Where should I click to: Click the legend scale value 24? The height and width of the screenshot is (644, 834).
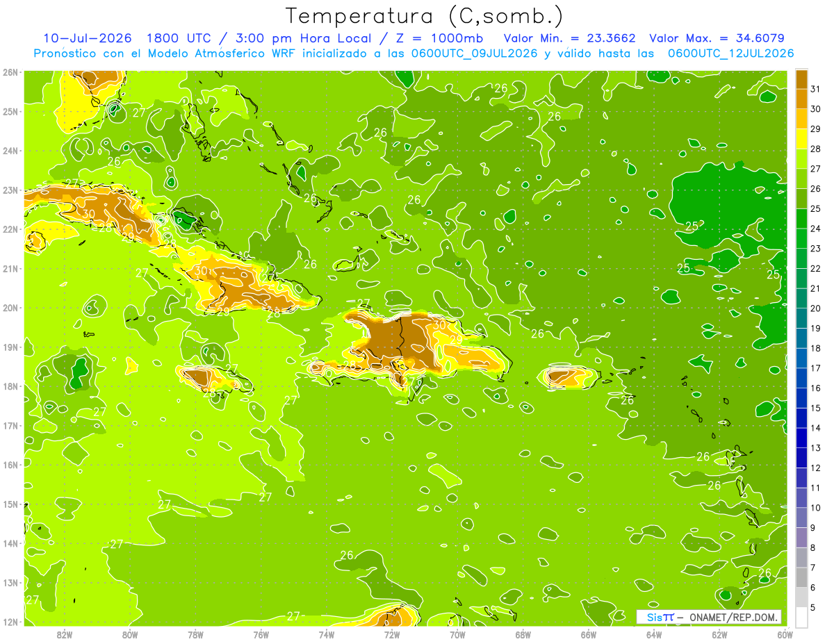[815, 228]
